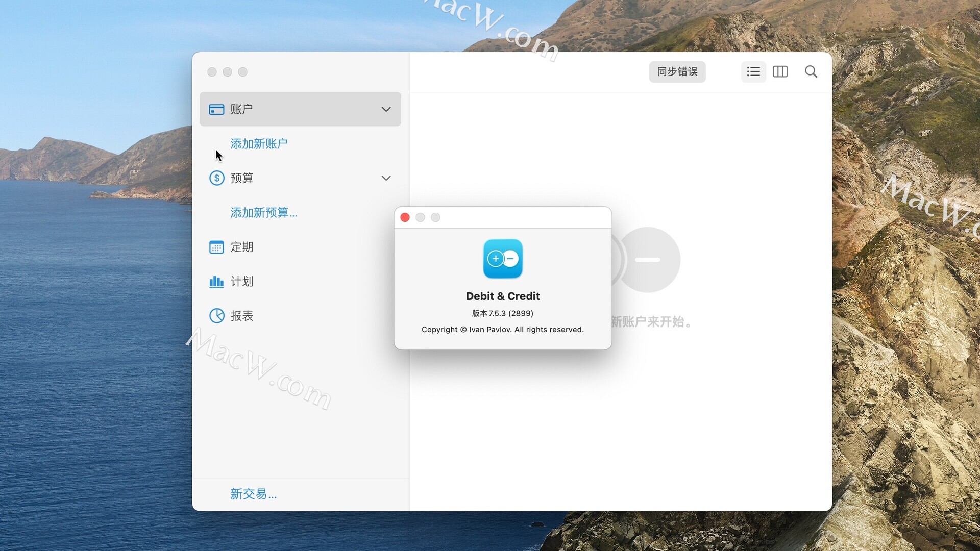Click the 添加新预算... link

(x=263, y=213)
